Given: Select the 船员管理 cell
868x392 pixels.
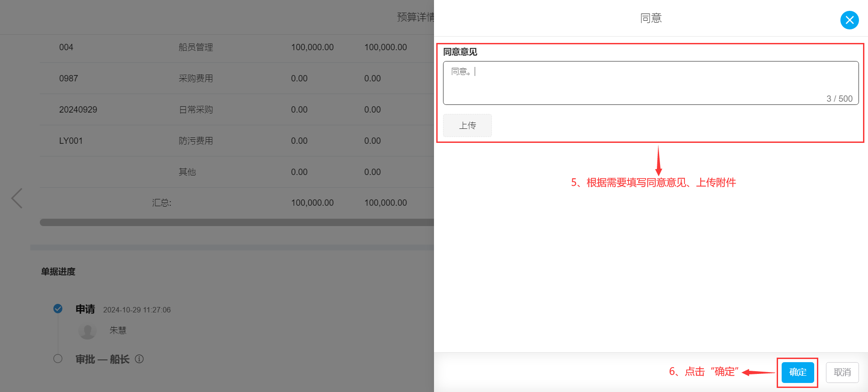Looking at the screenshot, I should click(x=196, y=47).
